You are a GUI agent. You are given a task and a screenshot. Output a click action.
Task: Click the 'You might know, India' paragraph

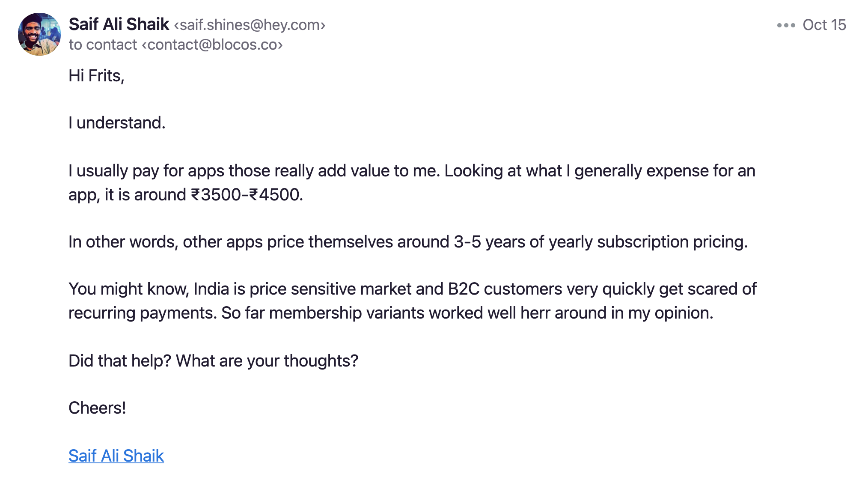[413, 301]
